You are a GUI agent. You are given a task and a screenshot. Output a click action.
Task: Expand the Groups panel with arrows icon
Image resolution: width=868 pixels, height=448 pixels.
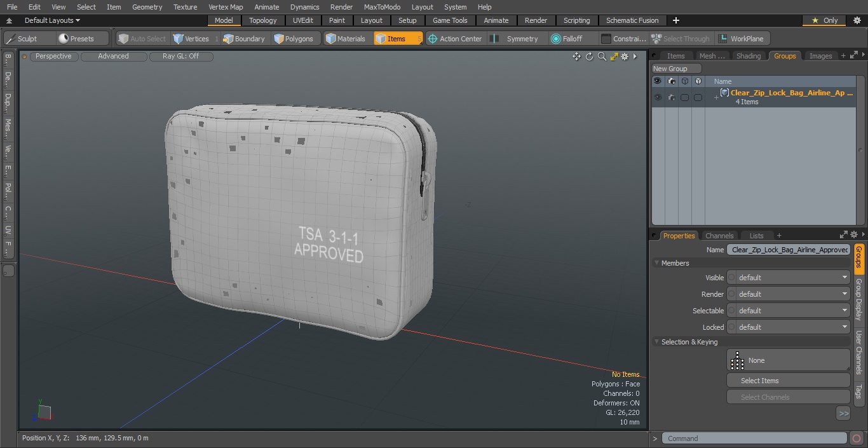853,56
